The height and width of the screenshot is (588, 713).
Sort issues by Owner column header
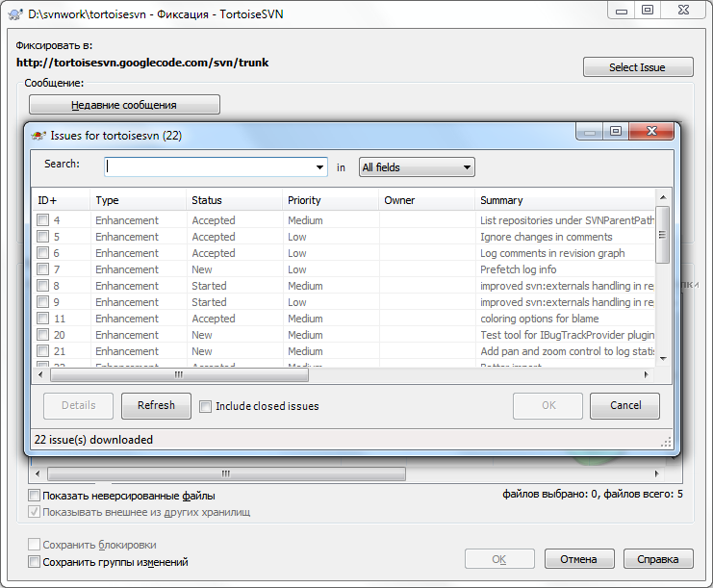click(x=427, y=200)
